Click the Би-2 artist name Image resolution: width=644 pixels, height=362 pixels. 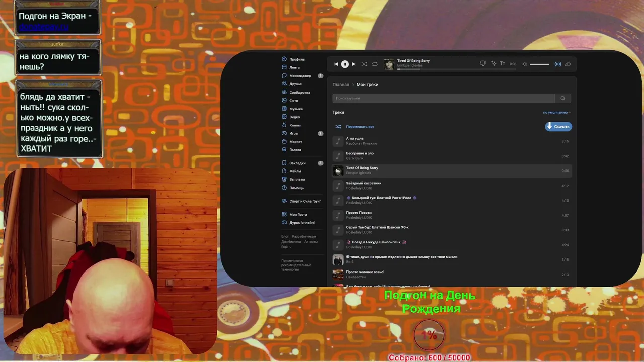pos(350,262)
